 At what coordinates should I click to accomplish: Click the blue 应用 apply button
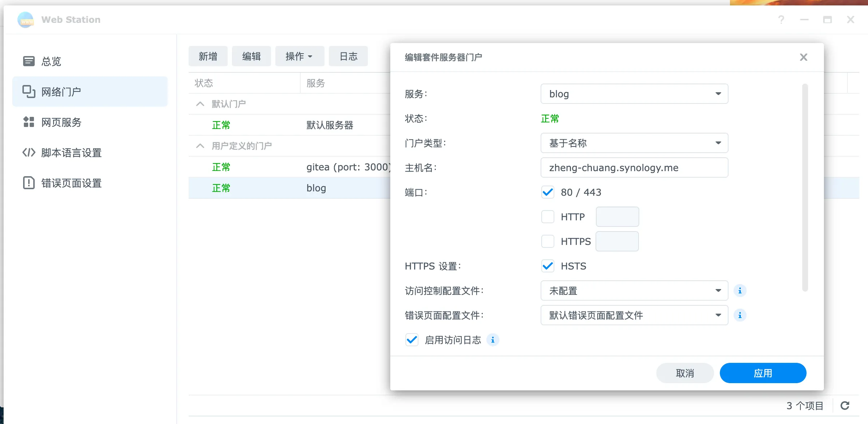(762, 373)
